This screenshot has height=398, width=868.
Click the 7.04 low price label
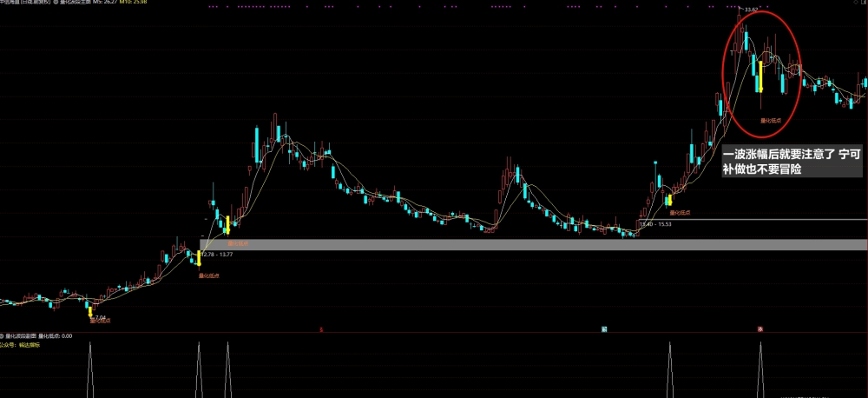click(x=100, y=318)
